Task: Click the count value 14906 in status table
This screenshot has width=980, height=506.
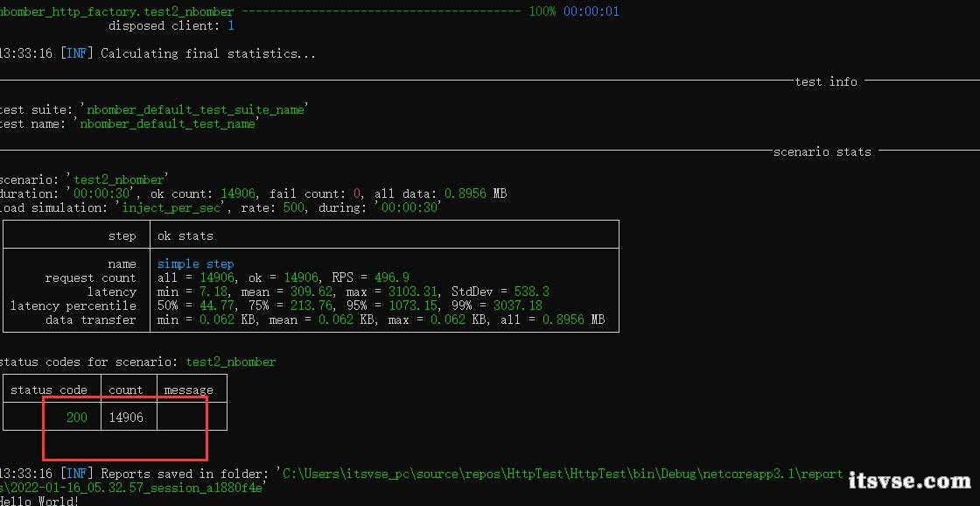Action: pyautogui.click(x=126, y=418)
